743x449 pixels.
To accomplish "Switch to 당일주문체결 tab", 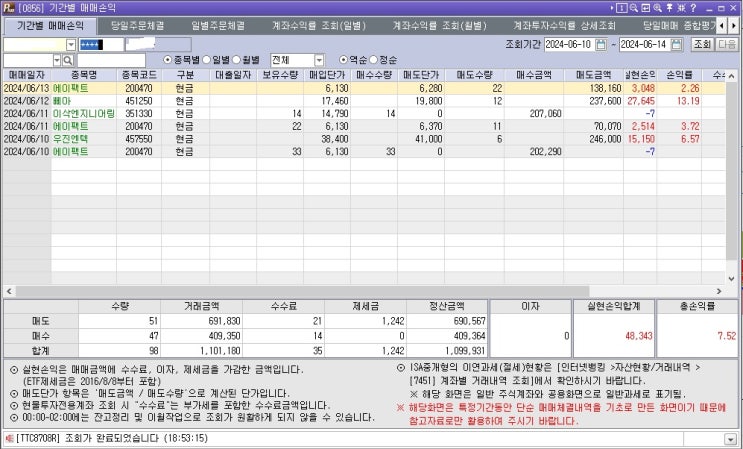I will pyautogui.click(x=137, y=26).
